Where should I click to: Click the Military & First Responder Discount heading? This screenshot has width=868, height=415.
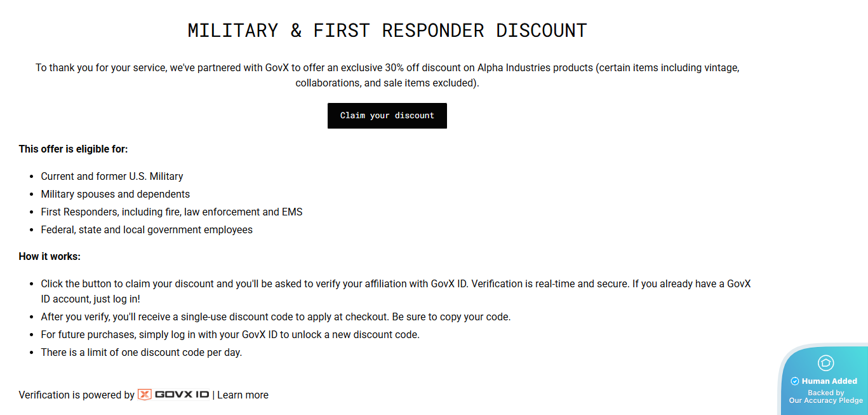click(x=387, y=31)
